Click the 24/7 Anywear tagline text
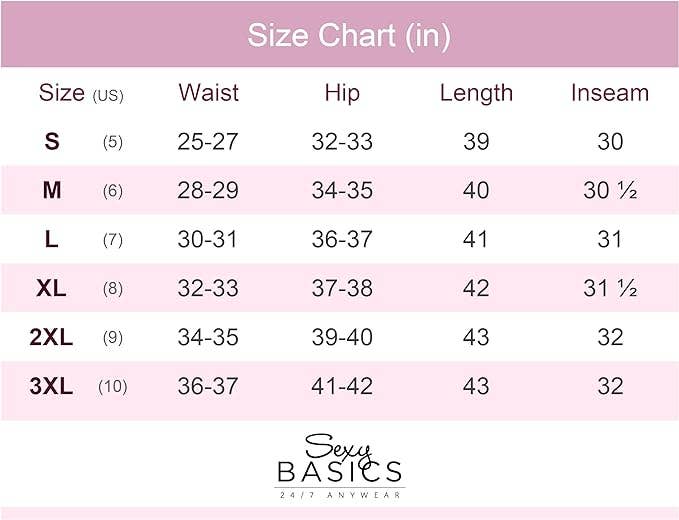This screenshot has height=520, width=679. 339,494
